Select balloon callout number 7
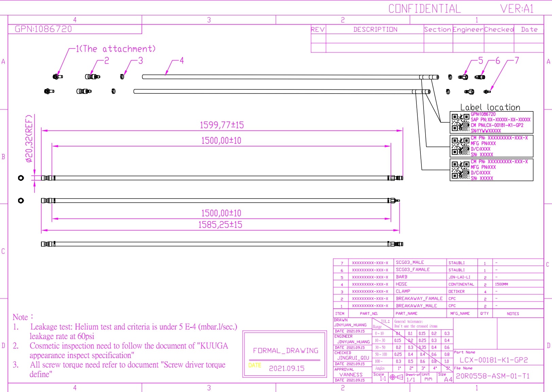 (x=517, y=61)
